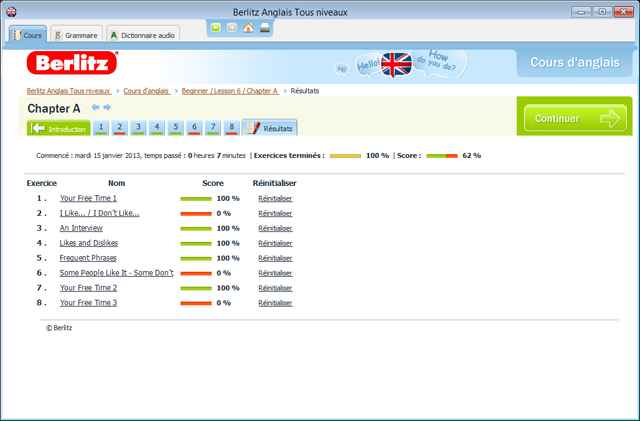Go to previous chapter with left arrow
Screen dimensions: 640x421
[96, 108]
